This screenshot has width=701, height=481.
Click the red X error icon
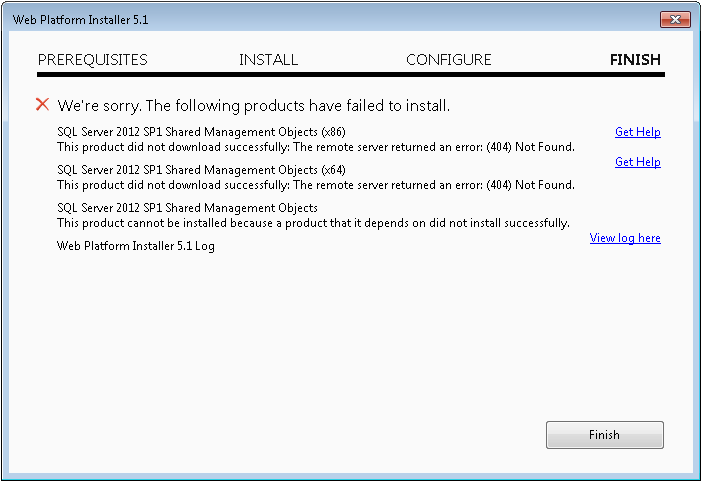point(42,105)
